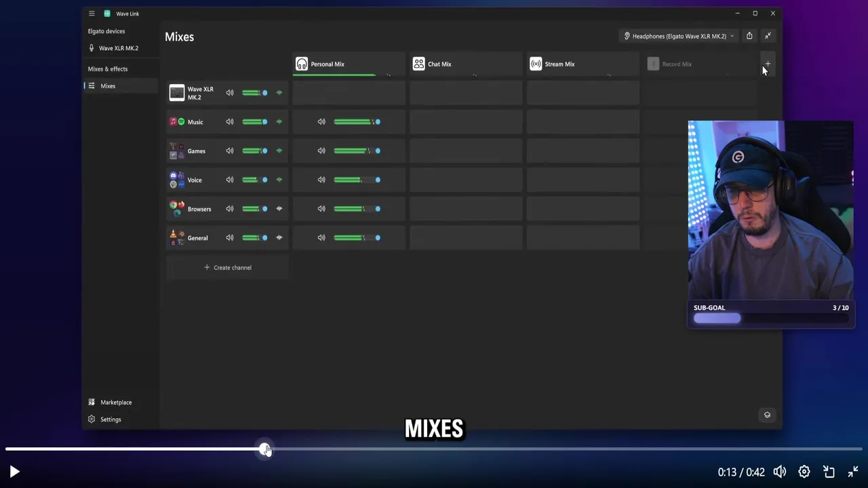Click the Music channel app icons

pyautogui.click(x=177, y=122)
